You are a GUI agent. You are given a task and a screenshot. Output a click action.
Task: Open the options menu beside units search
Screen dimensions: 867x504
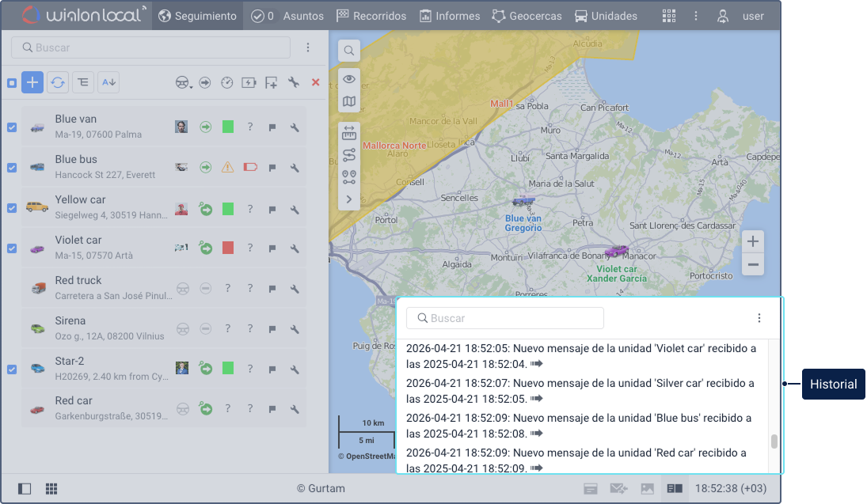point(308,47)
